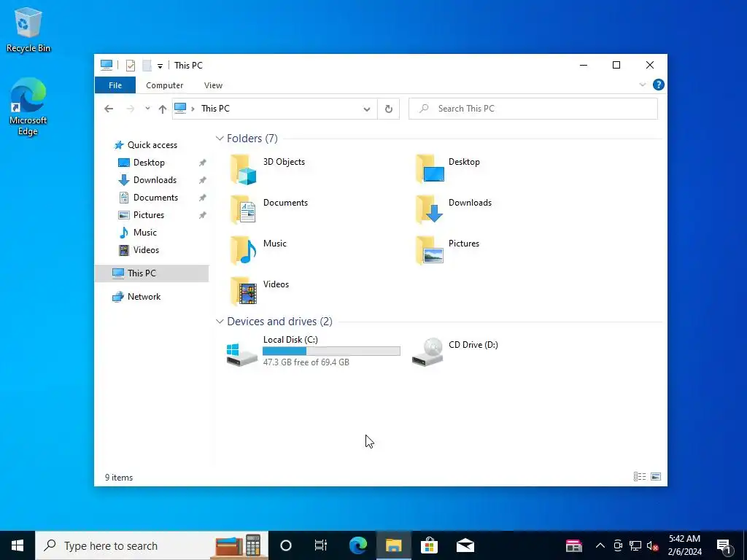This screenshot has width=747, height=560.
Task: Select Videos in the navigation pane
Action: (138, 250)
